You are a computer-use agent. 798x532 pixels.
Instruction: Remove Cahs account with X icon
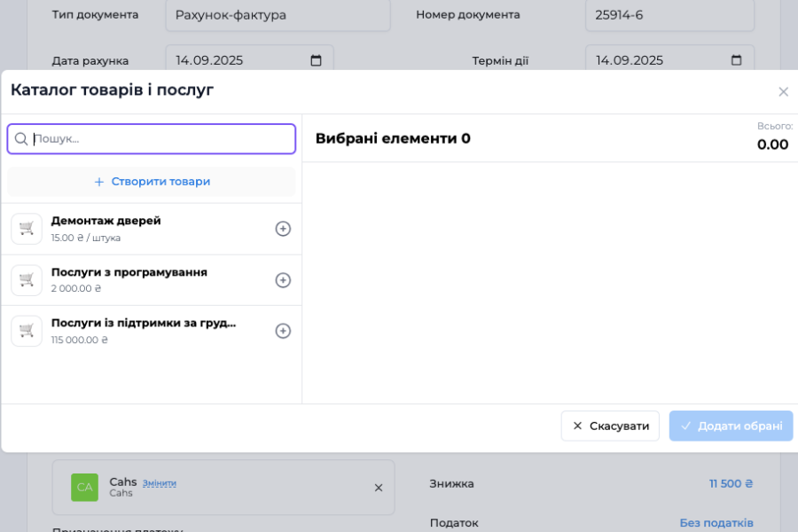click(x=379, y=488)
